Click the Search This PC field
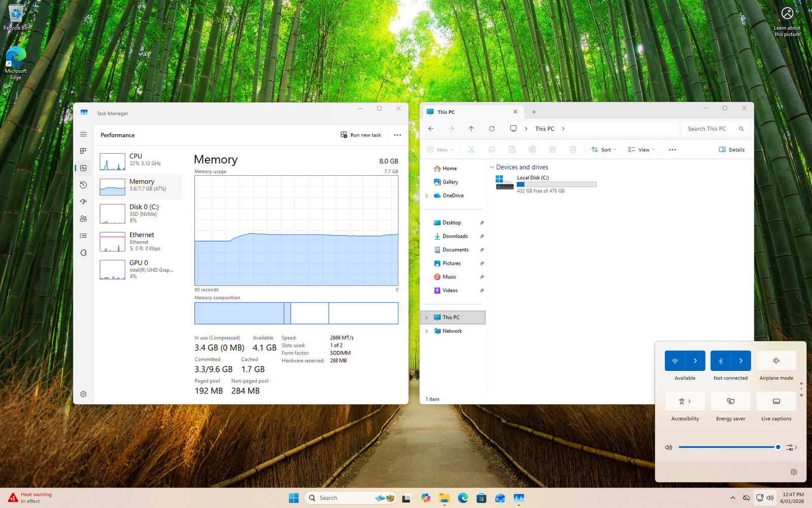This screenshot has width=812, height=508. click(x=708, y=129)
